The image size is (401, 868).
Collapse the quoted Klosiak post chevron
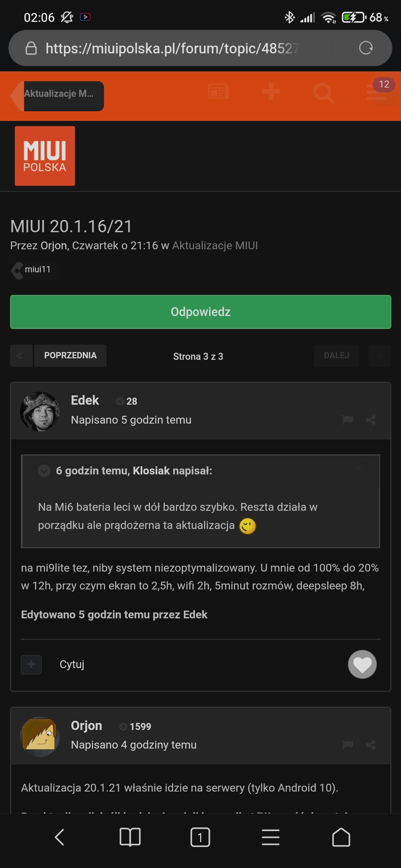pyautogui.click(x=44, y=471)
